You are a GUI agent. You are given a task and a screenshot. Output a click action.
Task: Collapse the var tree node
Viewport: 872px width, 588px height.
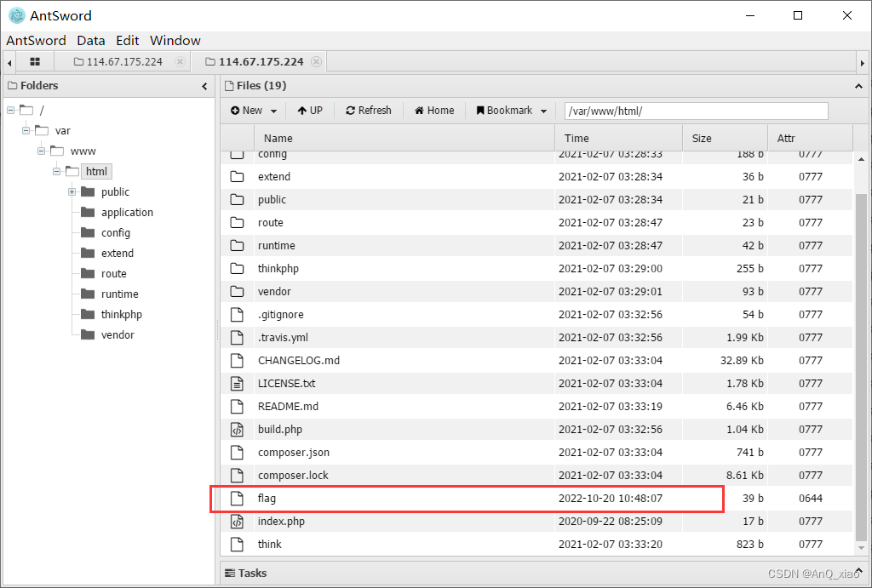coord(26,130)
